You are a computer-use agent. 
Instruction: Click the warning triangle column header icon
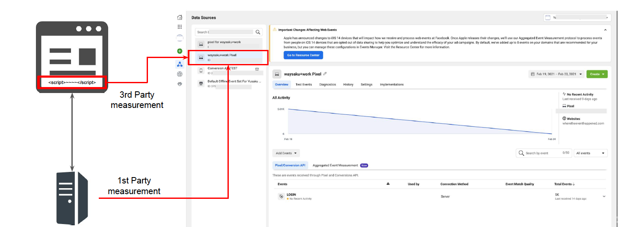pos(388,184)
